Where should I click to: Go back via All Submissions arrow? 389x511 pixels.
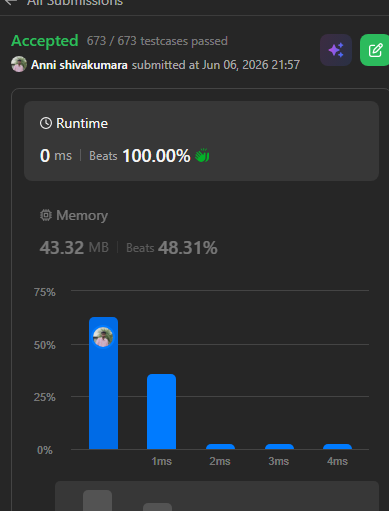[11, 2]
